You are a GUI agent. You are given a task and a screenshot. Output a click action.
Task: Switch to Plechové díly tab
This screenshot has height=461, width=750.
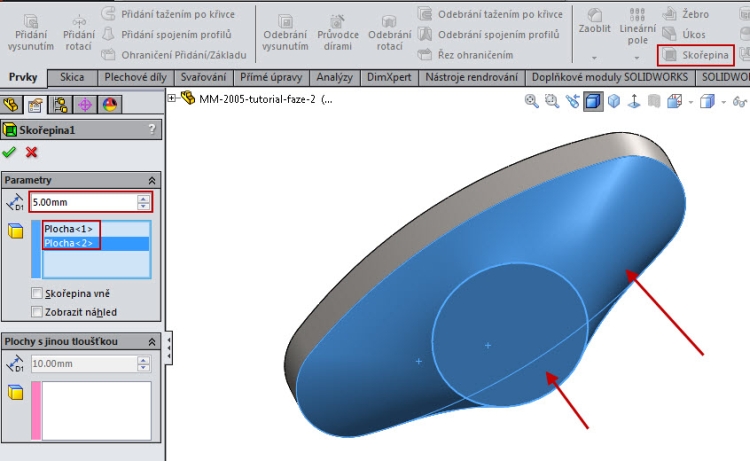pyautogui.click(x=135, y=77)
